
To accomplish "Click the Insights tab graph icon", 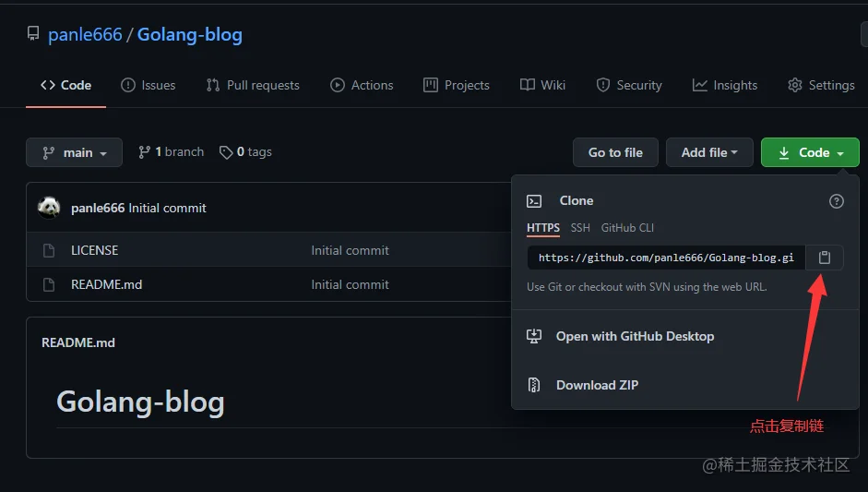I will tap(700, 85).
